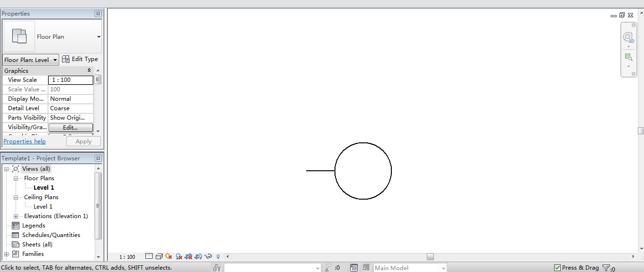Select the Detail Level value Coarse
644x272 pixels.
71,108
